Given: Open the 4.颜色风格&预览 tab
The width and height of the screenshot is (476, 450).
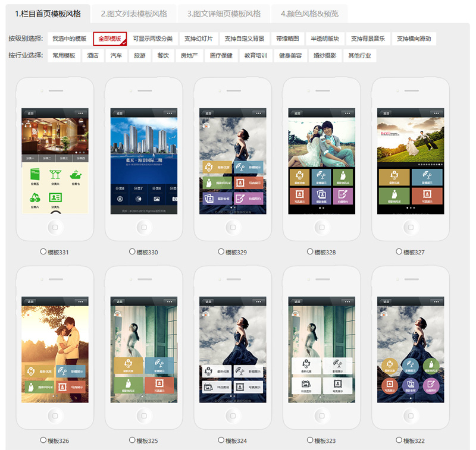Looking at the screenshot, I should [x=309, y=14].
